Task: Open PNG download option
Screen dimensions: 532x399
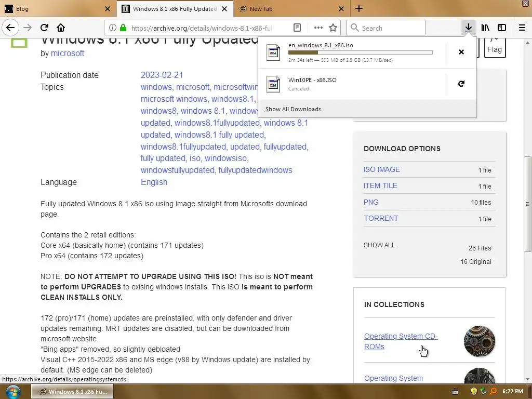Action: pyautogui.click(x=371, y=202)
